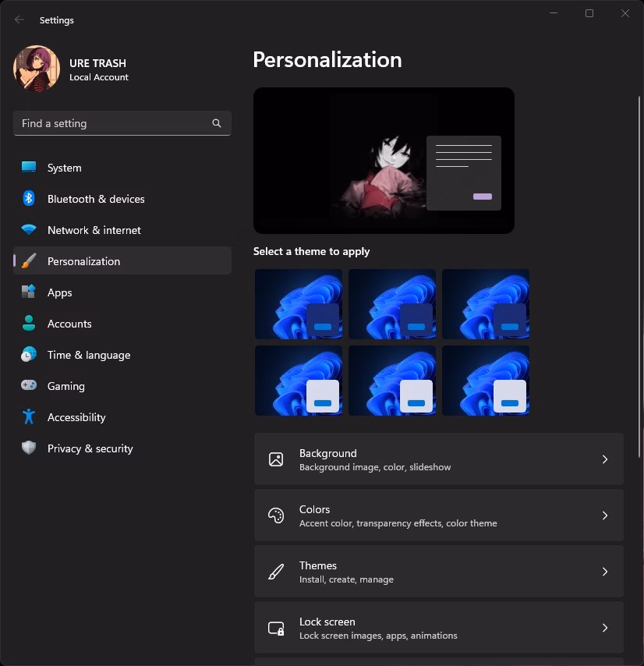Maximize the Settings window
The height and width of the screenshot is (666, 644).
coord(589,13)
